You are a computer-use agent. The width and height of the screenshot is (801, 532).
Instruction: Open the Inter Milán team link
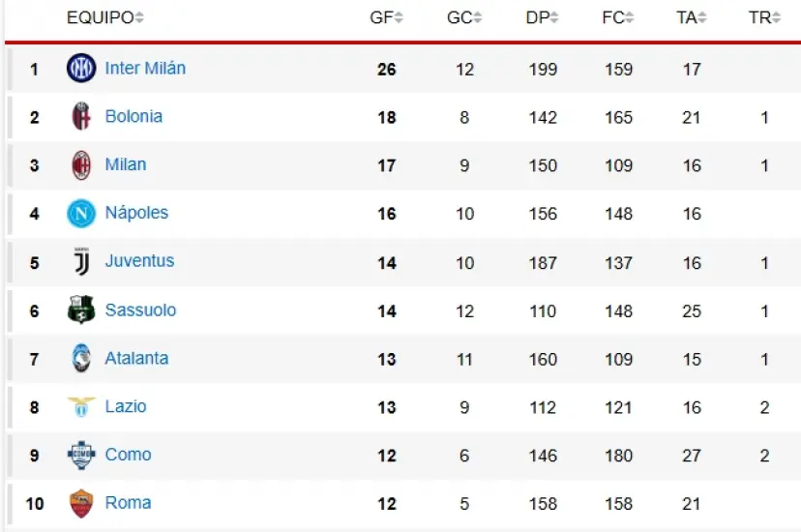click(x=145, y=69)
